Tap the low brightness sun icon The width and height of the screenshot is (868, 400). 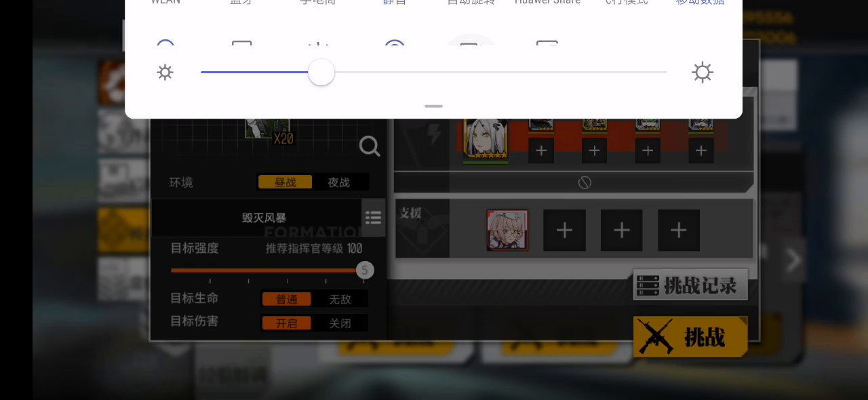(165, 73)
